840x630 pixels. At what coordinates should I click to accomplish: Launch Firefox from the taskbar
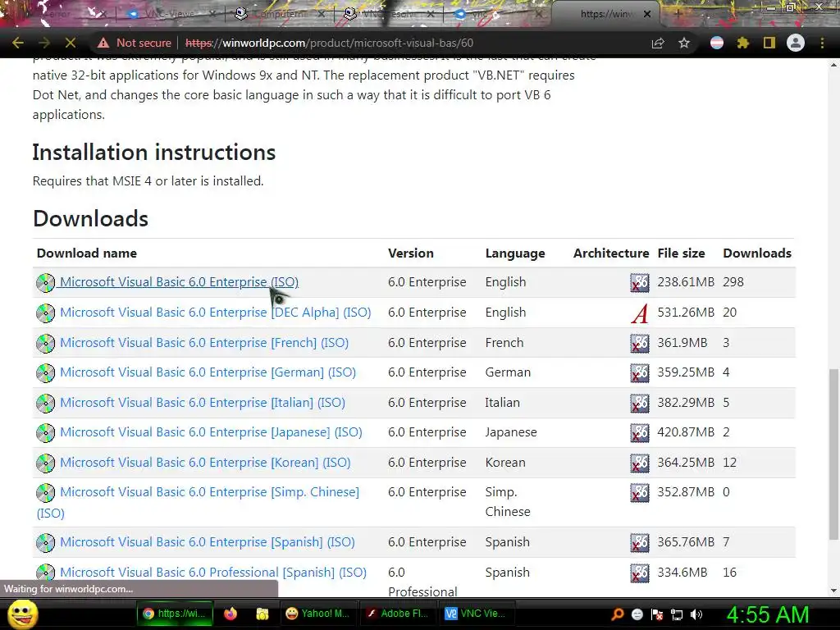click(231, 614)
